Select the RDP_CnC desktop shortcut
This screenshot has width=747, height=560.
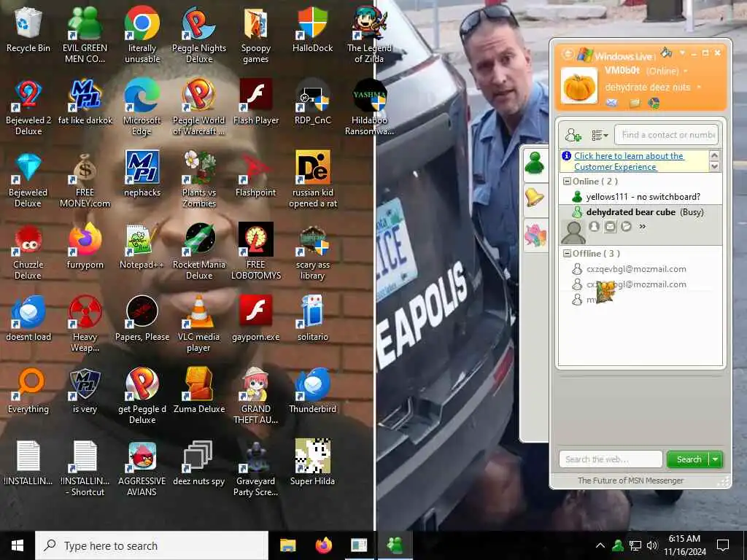312,102
